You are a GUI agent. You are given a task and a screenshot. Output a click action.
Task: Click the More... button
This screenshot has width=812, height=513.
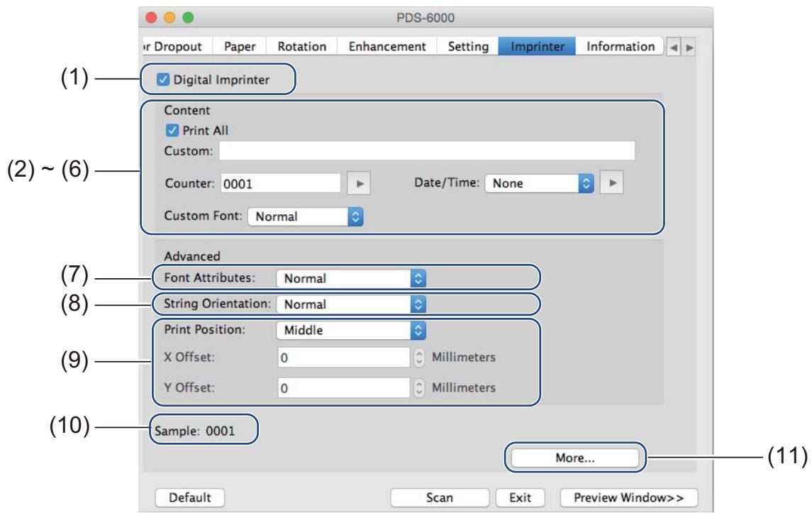(575, 458)
